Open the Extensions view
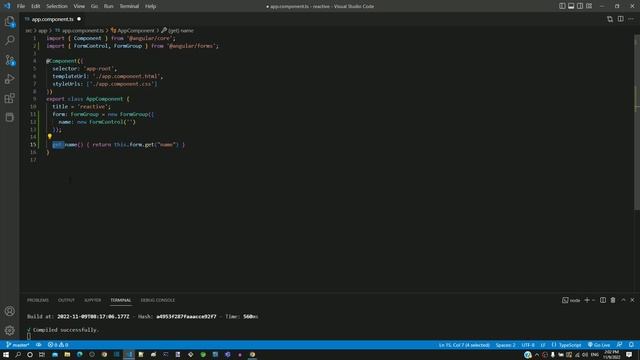The width and height of the screenshot is (640, 360). pyautogui.click(x=9, y=98)
